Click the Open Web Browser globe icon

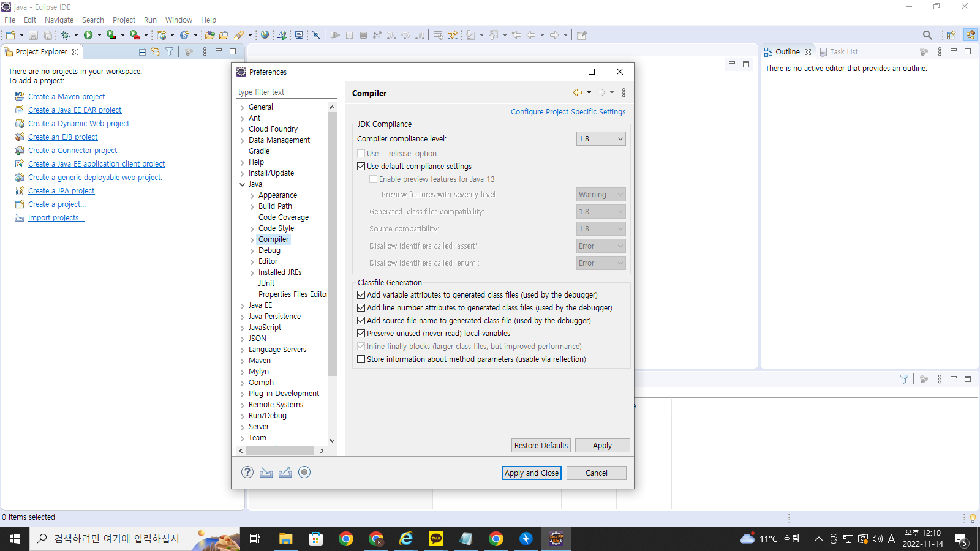(x=265, y=35)
